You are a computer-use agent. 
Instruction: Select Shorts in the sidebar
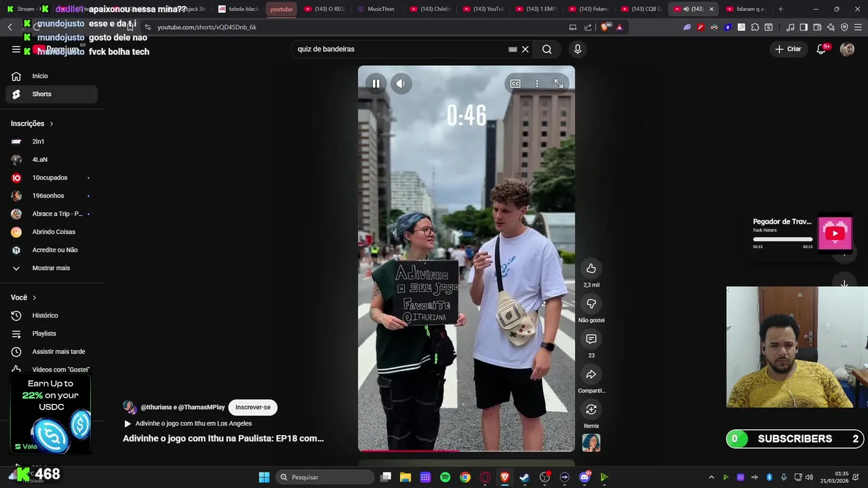(x=52, y=94)
